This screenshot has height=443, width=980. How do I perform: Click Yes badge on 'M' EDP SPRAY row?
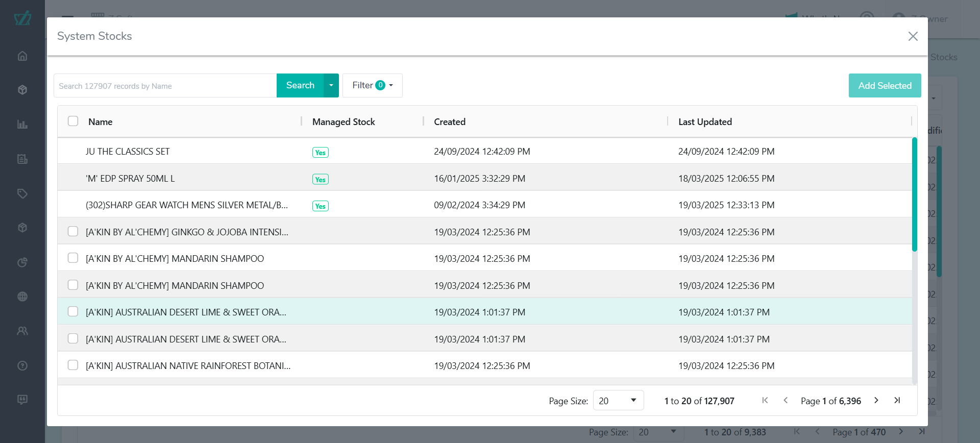(x=321, y=179)
